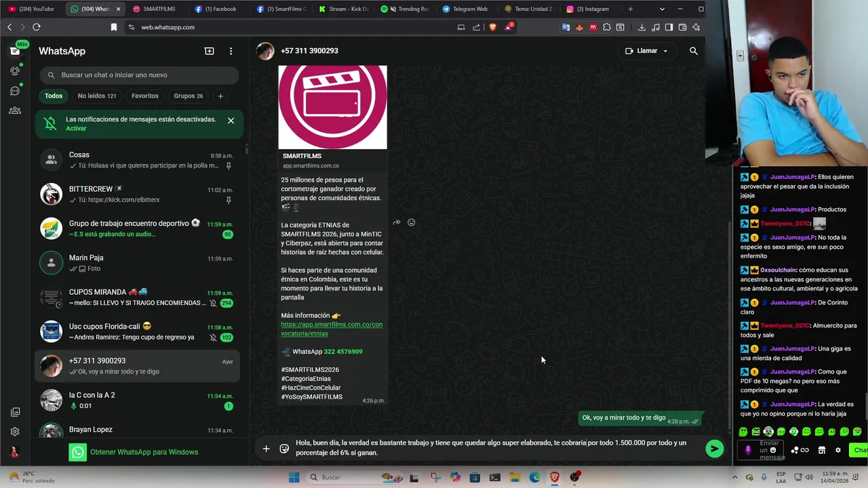Click Windows Start button on taskbar
Screen dimensions: 868x488
pyautogui.click(x=294, y=477)
